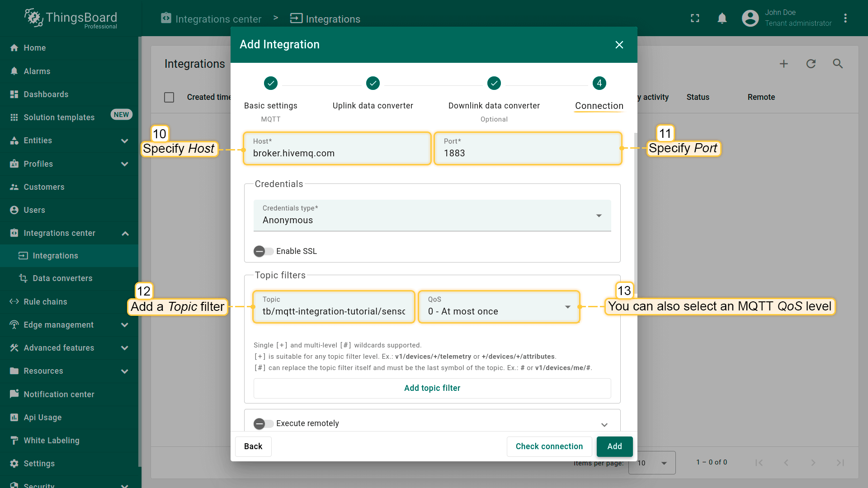Image resolution: width=868 pixels, height=488 pixels.
Task: Open Dashboards in the sidebar
Action: [x=46, y=94]
